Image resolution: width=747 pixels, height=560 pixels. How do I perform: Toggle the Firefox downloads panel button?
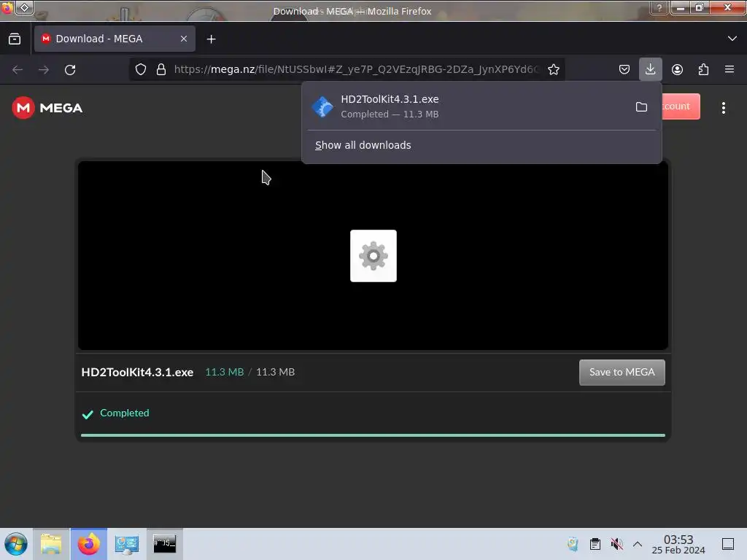[650, 69]
